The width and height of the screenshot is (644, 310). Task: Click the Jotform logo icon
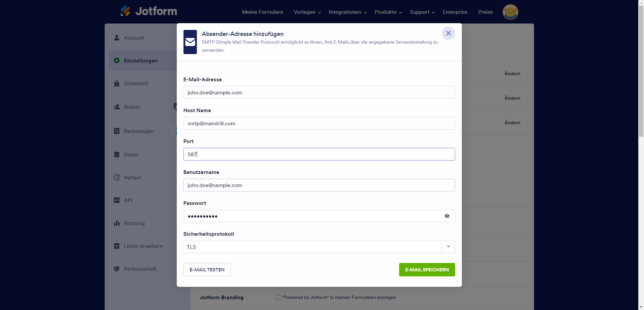[125, 11]
